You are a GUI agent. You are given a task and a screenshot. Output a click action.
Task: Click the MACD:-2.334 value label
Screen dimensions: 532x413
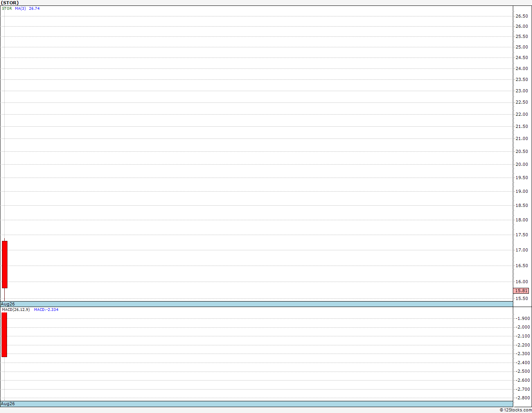(46, 310)
